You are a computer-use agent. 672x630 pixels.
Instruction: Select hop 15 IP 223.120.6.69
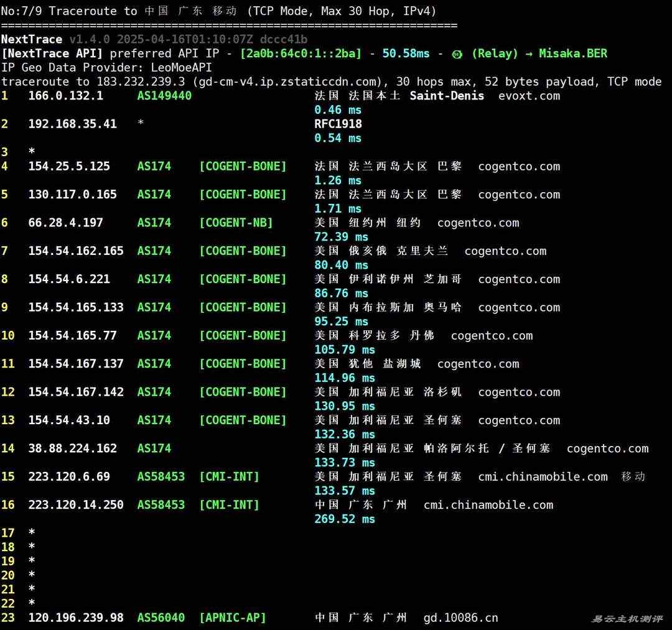(69, 476)
